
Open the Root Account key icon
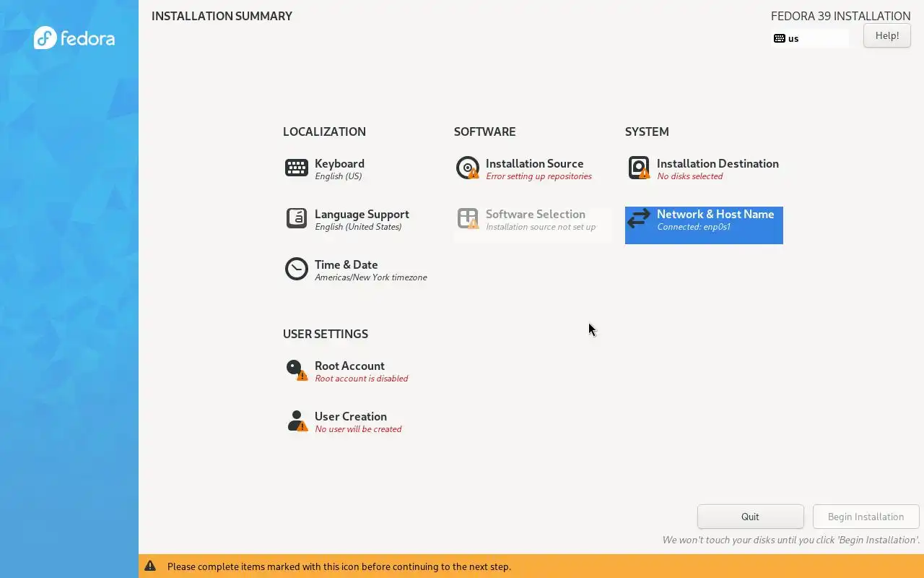click(x=297, y=370)
